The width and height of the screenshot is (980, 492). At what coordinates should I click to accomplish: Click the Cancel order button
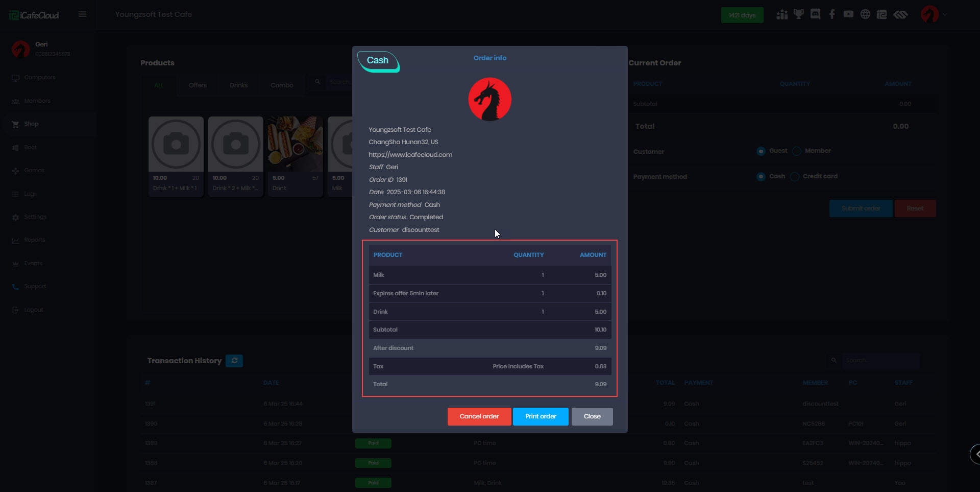(479, 416)
